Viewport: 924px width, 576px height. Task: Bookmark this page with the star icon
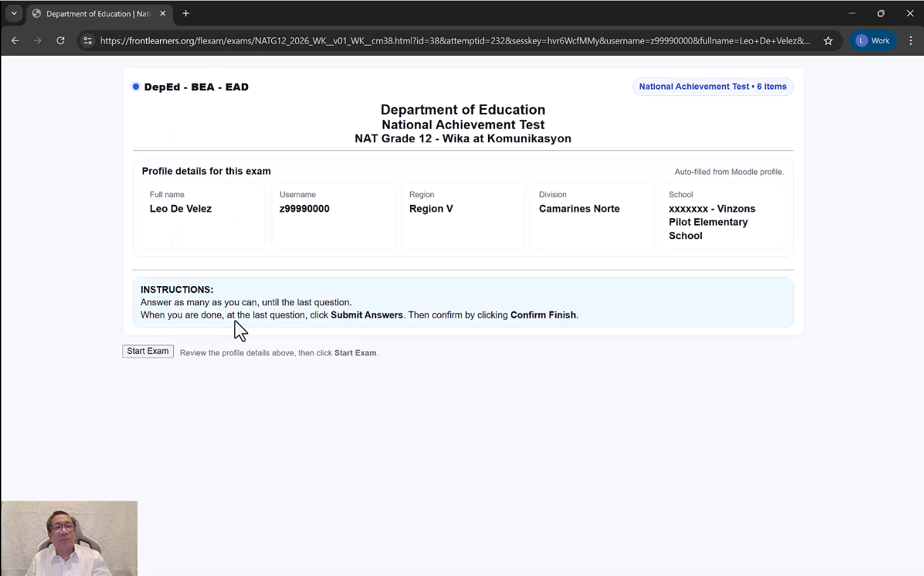coord(828,41)
